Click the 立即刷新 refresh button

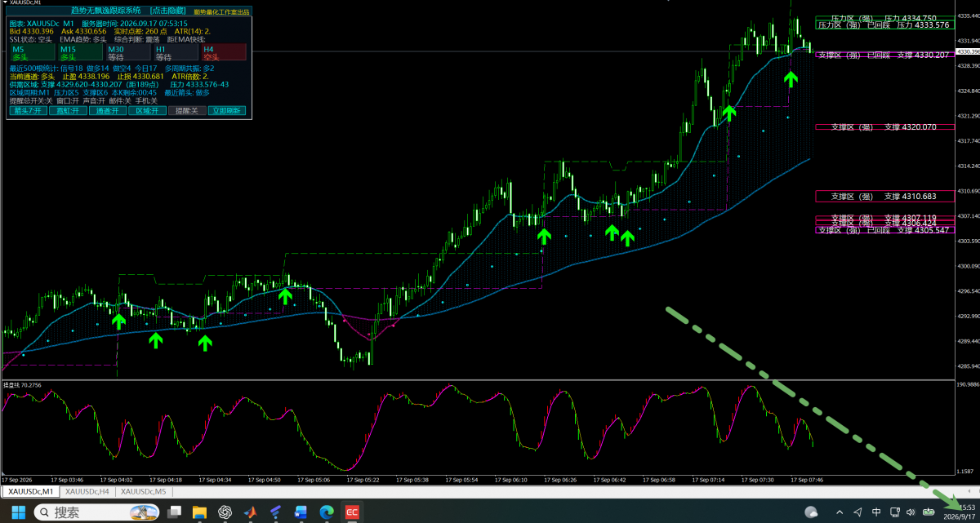click(x=226, y=111)
